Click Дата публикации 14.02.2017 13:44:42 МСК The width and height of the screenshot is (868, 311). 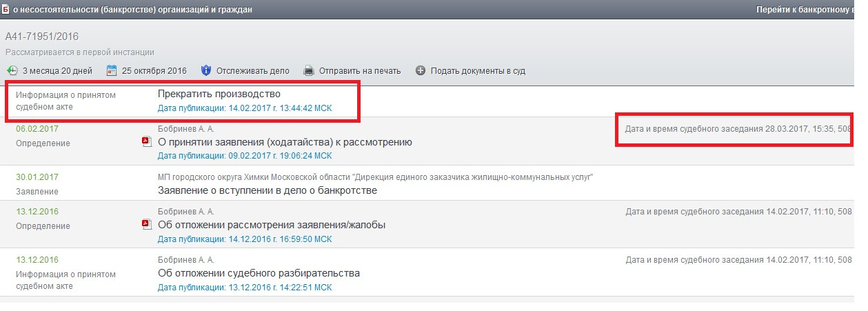[245, 108]
